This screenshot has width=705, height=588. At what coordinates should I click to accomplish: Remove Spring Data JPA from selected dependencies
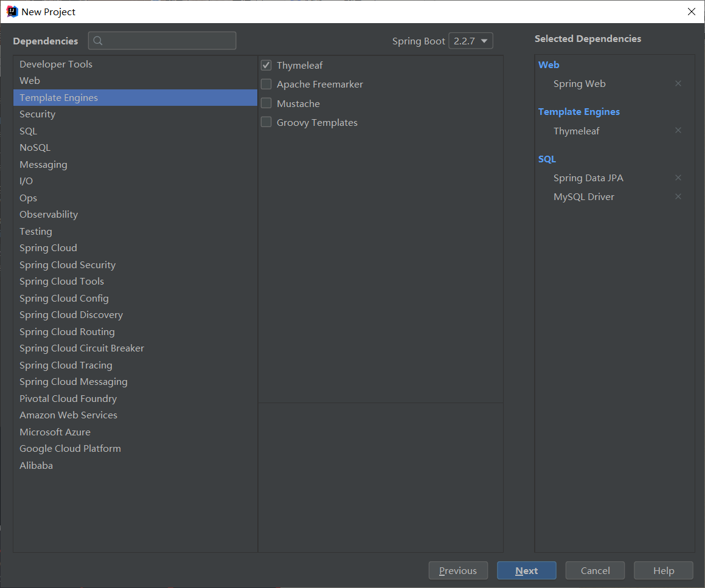coord(678,178)
